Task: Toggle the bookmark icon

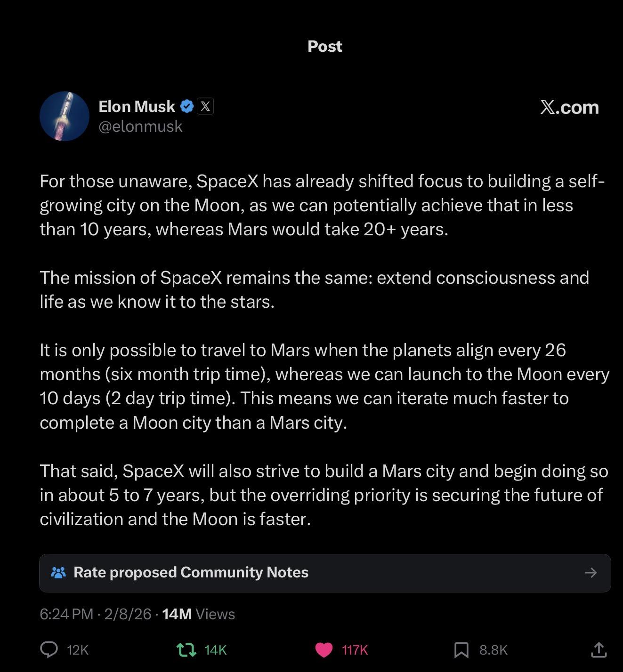Action: pos(461,650)
